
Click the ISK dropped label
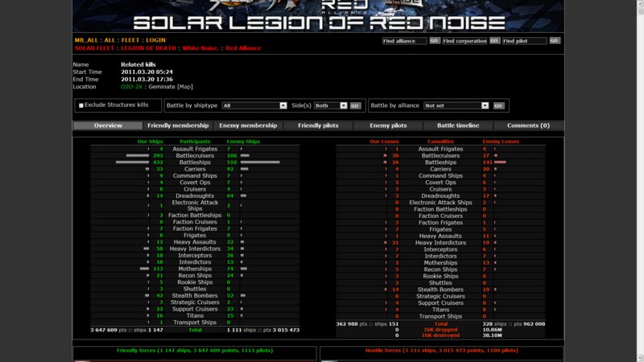[x=440, y=330]
